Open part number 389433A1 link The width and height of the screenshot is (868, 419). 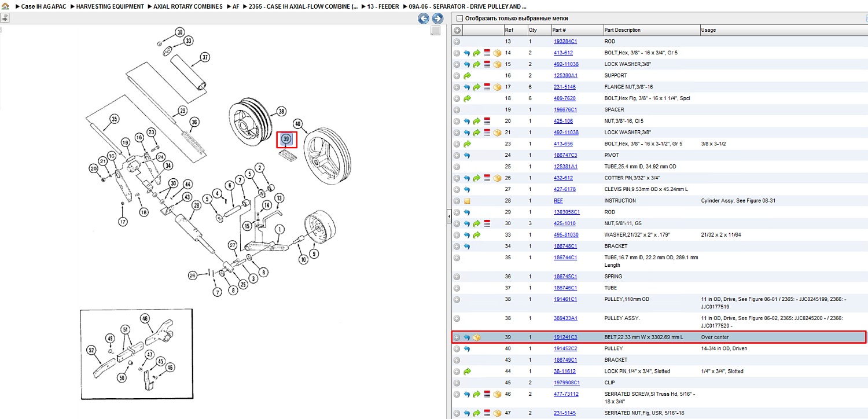[565, 318]
